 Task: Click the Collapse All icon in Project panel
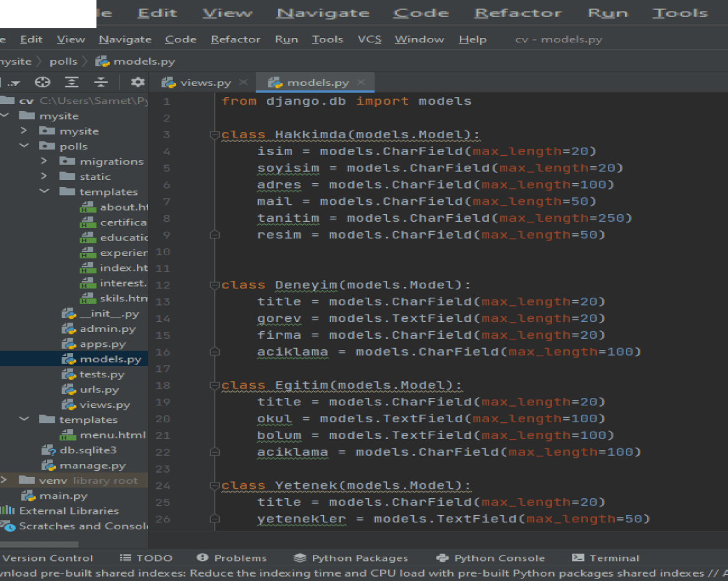pyautogui.click(x=101, y=83)
